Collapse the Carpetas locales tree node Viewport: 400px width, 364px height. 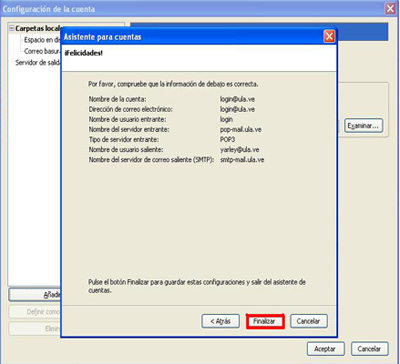point(12,28)
